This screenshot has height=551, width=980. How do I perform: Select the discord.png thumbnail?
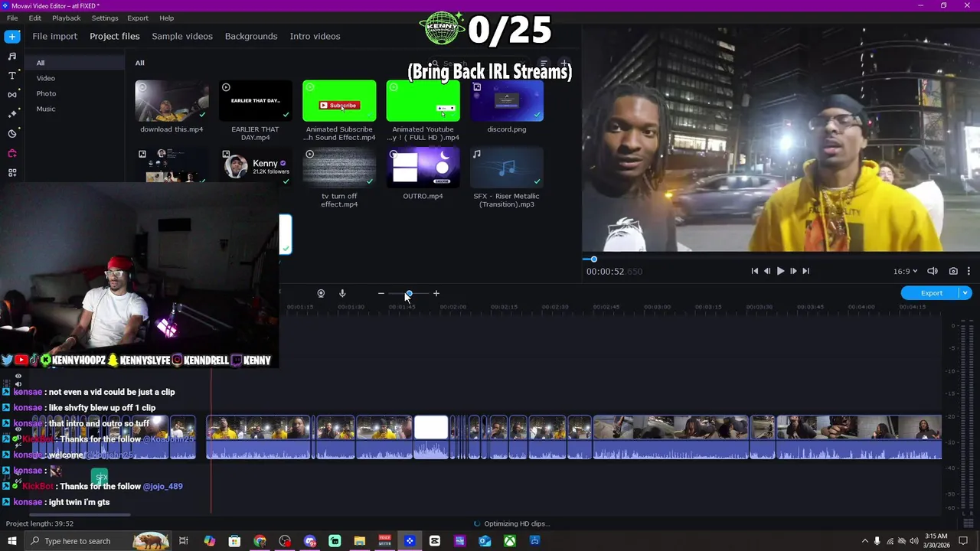point(507,101)
